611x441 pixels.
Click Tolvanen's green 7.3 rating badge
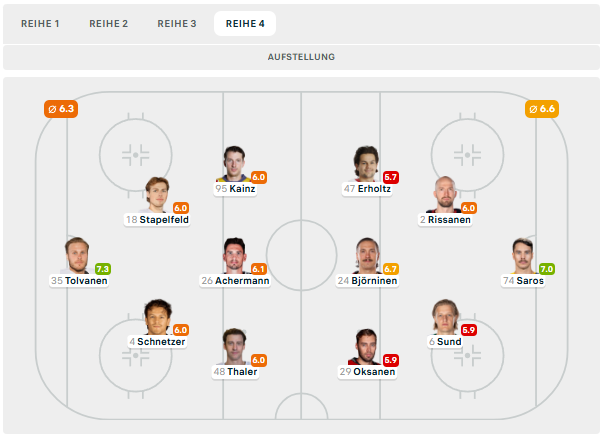[x=103, y=269]
